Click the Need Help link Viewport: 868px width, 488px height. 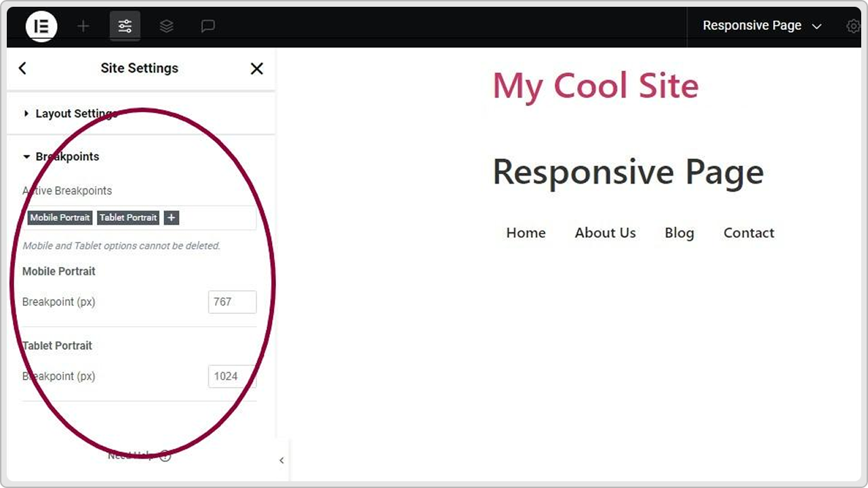click(x=130, y=455)
